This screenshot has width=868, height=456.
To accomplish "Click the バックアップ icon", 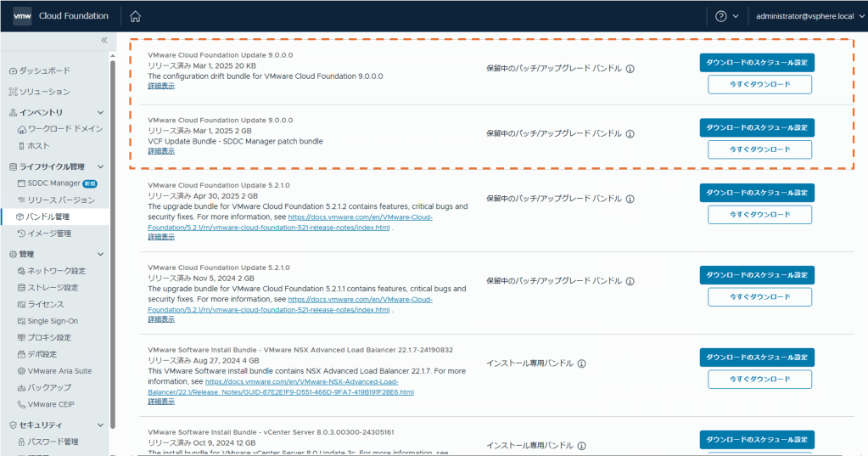I will (21, 387).
